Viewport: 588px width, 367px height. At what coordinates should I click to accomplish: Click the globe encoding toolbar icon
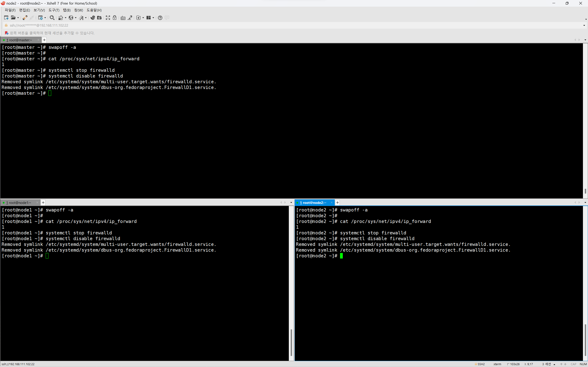(x=71, y=18)
